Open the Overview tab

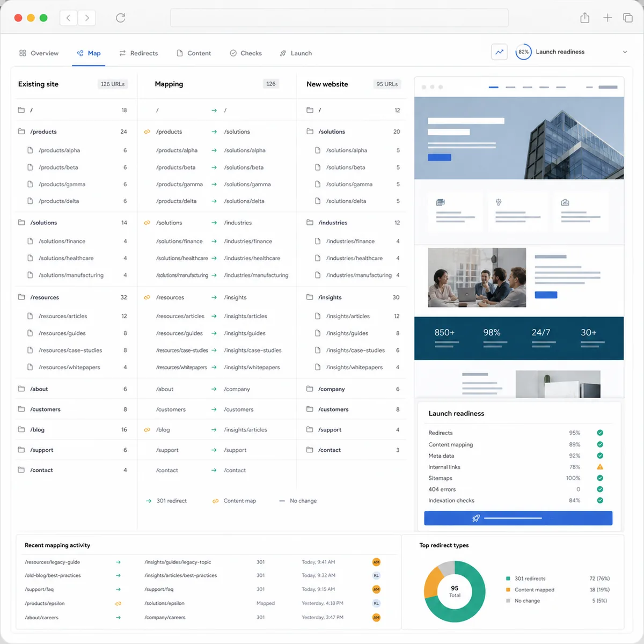[39, 53]
